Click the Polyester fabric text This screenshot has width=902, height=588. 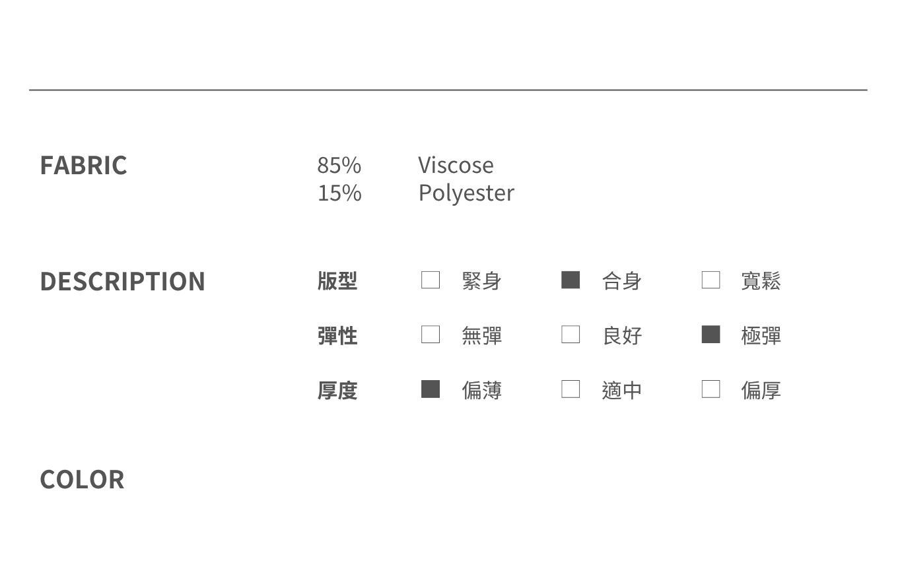tap(466, 193)
